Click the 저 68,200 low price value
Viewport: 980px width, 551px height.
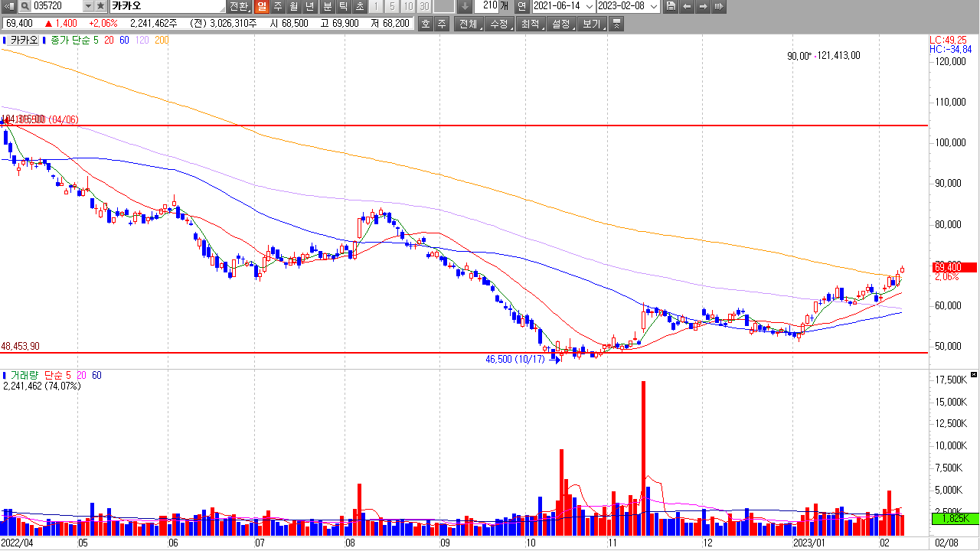pyautogui.click(x=389, y=24)
